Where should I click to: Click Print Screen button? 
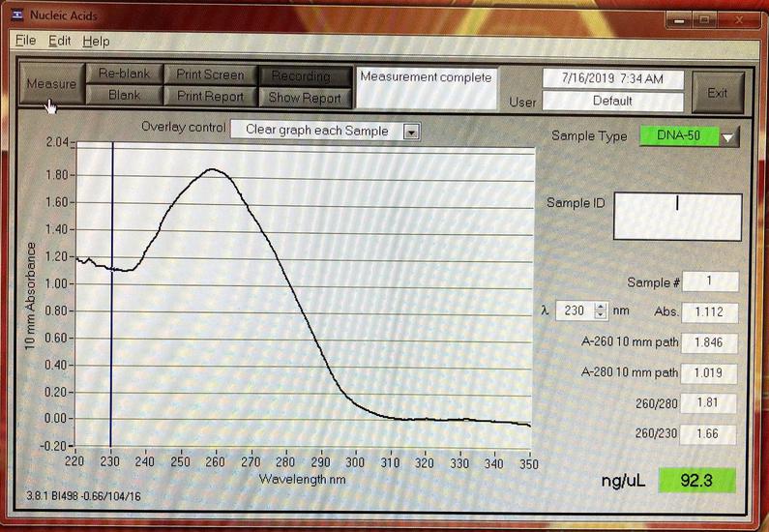[x=210, y=74]
